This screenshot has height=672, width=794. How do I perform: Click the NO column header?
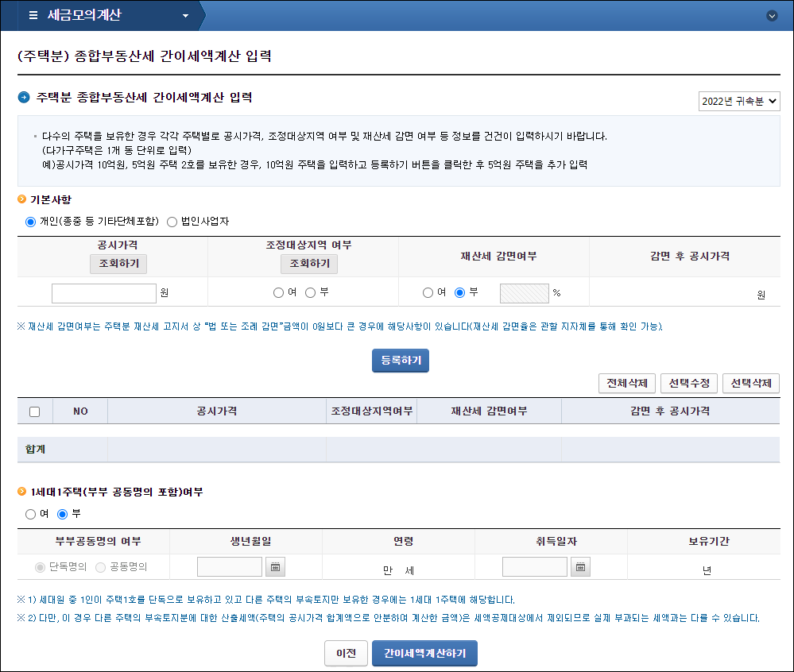click(x=80, y=411)
